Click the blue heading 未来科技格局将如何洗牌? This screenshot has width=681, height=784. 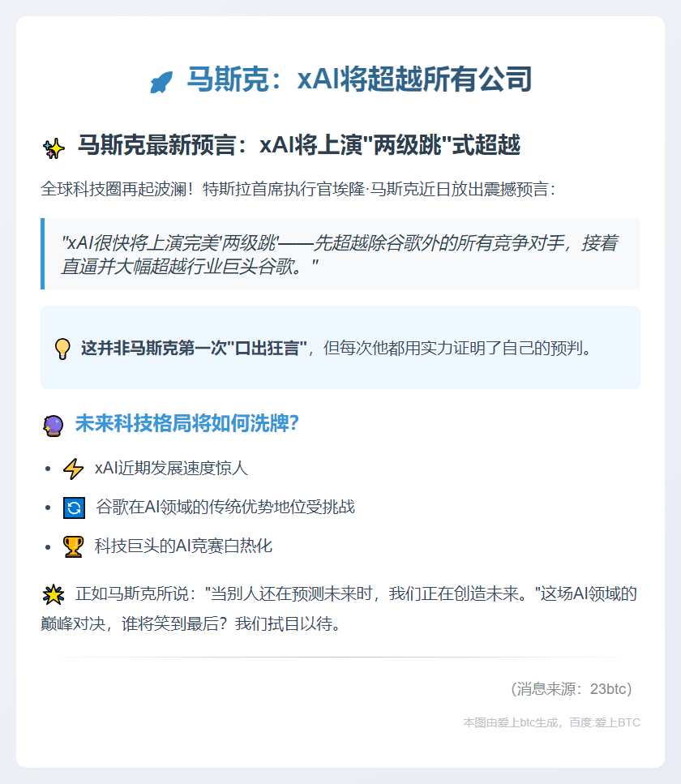[x=187, y=423]
